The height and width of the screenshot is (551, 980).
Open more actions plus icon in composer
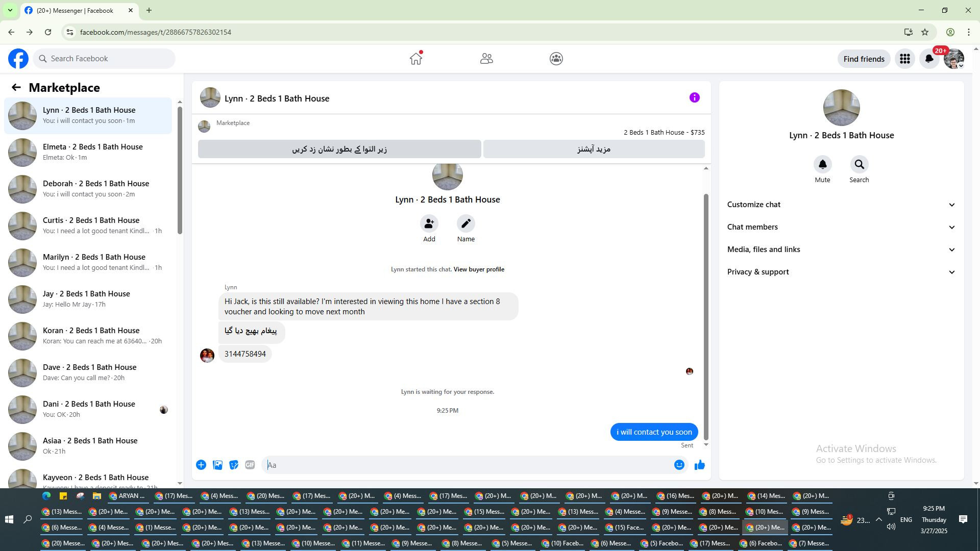(201, 465)
